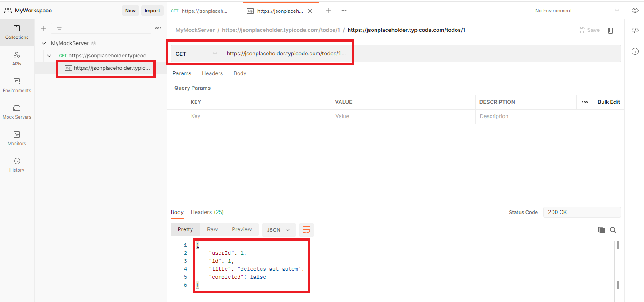This screenshot has height=302, width=644.
Task: Select Raw view mode
Action: click(212, 229)
